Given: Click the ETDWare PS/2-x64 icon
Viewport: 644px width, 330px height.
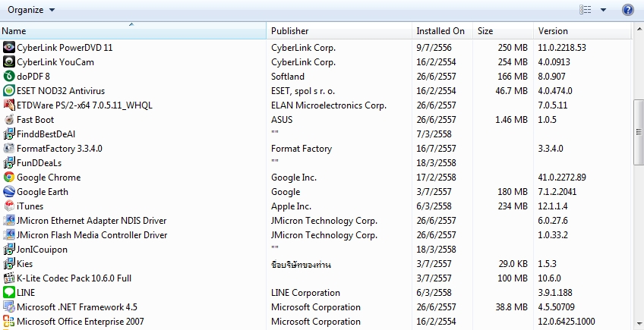Looking at the screenshot, I should (8, 105).
